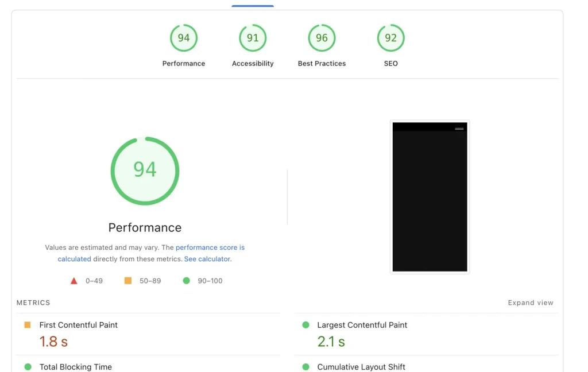The image size is (588, 372).
Task: Select the SEO category label
Action: point(390,63)
